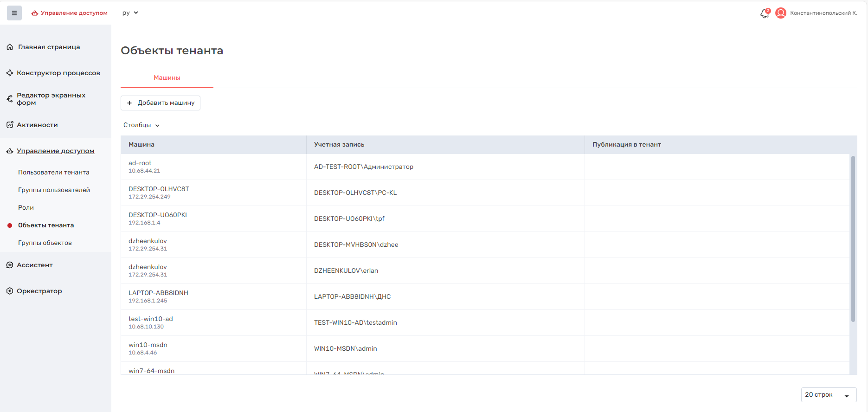868x412 pixels.
Task: Click Управление доступом breadcrumb link
Action: [70, 13]
